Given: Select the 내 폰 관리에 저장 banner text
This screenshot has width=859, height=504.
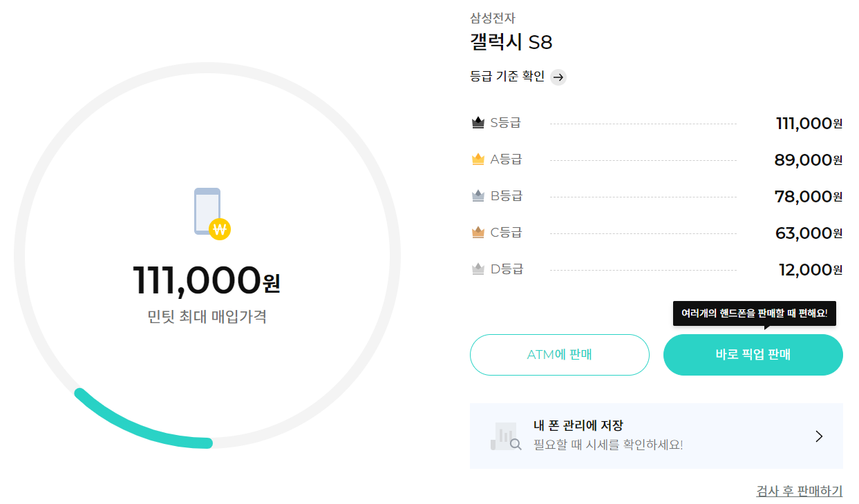Looking at the screenshot, I should pos(578,426).
